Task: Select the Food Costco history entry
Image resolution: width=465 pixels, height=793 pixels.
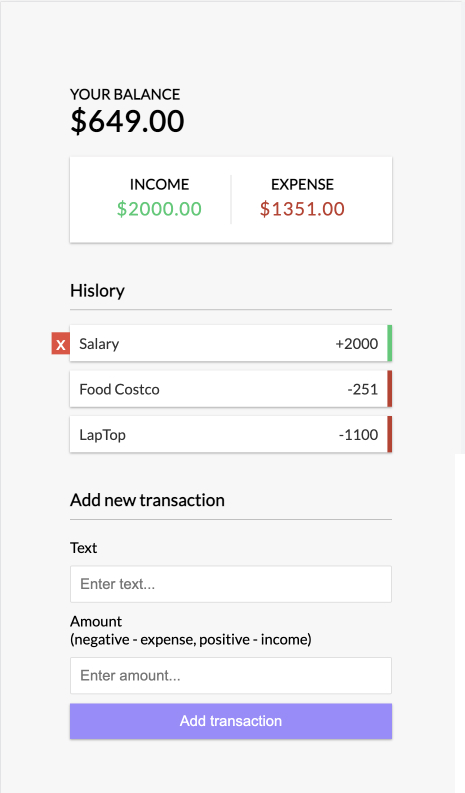Action: [x=231, y=389]
